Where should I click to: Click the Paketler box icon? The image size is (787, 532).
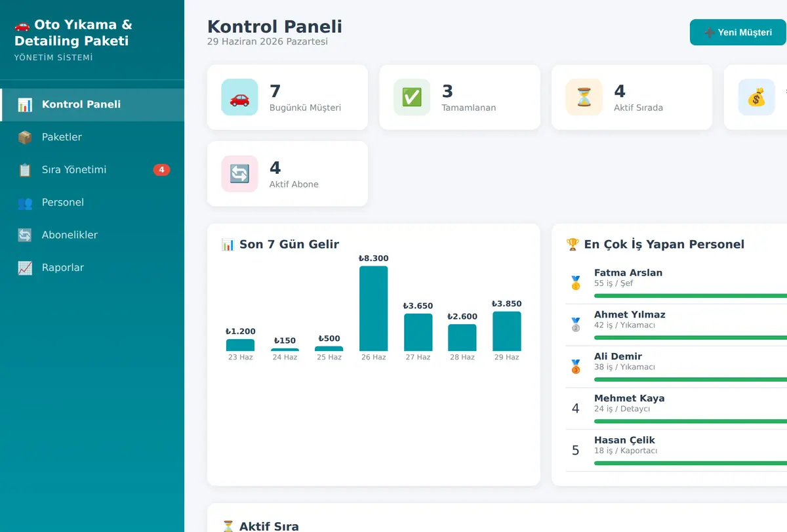tap(25, 138)
